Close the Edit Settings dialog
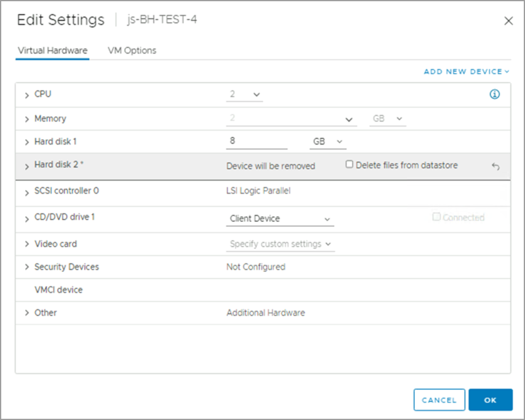525x420 pixels. tap(508, 21)
